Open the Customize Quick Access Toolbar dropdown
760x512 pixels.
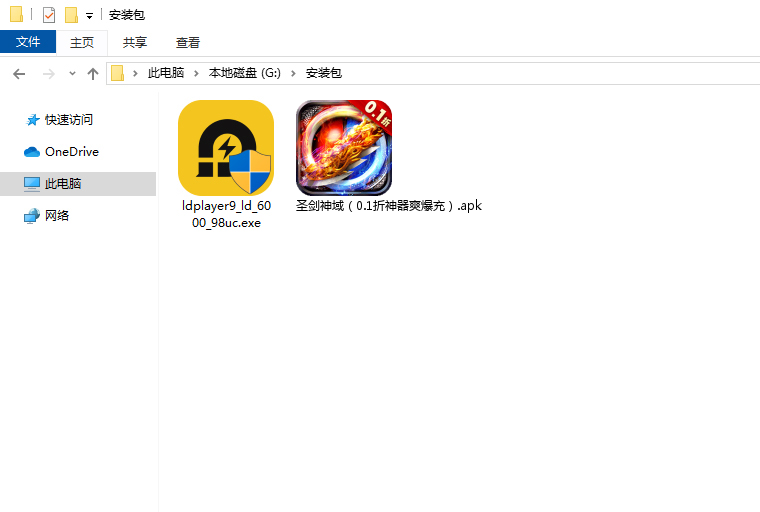89,16
